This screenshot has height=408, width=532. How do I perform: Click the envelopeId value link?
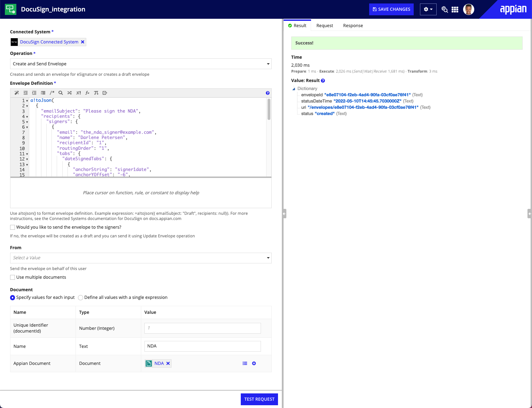click(367, 95)
